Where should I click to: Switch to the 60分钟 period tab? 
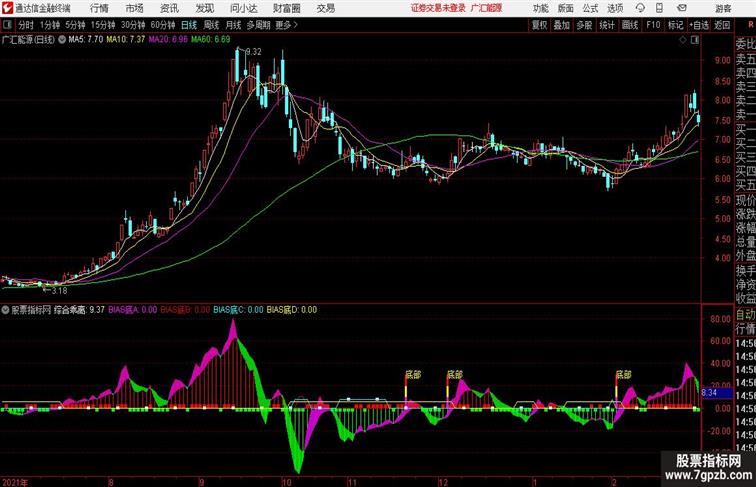[162, 25]
